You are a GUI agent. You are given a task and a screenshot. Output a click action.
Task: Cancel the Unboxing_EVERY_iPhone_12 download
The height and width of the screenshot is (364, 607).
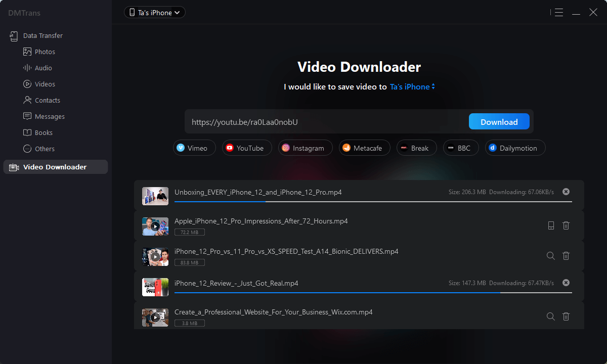[x=566, y=192]
